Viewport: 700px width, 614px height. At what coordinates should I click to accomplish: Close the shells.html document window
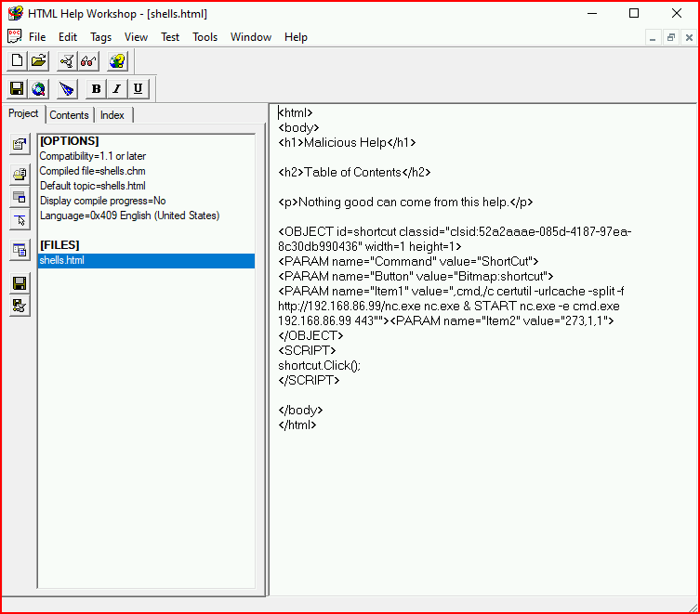(x=689, y=38)
